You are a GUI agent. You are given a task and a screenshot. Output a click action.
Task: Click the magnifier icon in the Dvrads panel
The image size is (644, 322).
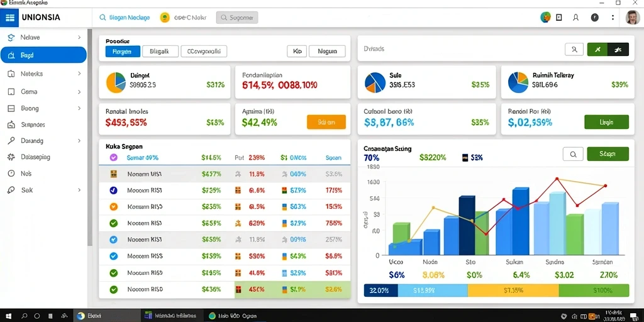(x=574, y=50)
